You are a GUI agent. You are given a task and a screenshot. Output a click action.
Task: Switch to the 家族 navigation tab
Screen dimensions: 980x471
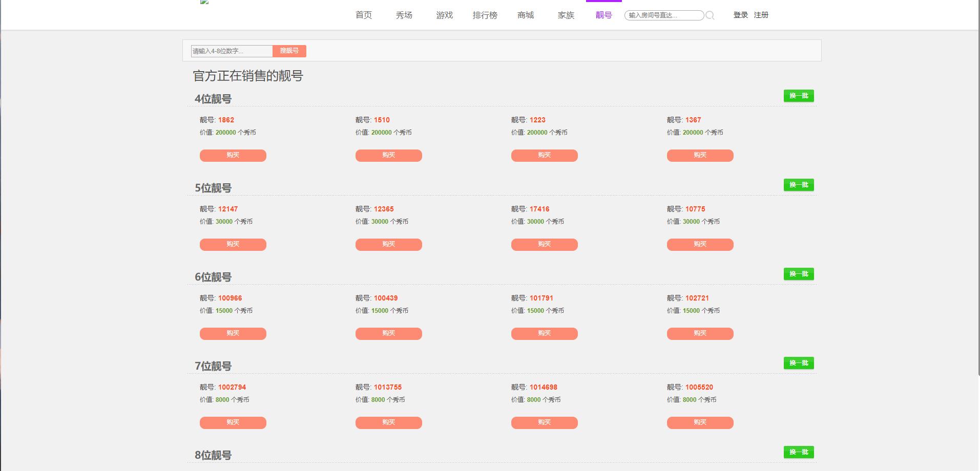pyautogui.click(x=566, y=15)
